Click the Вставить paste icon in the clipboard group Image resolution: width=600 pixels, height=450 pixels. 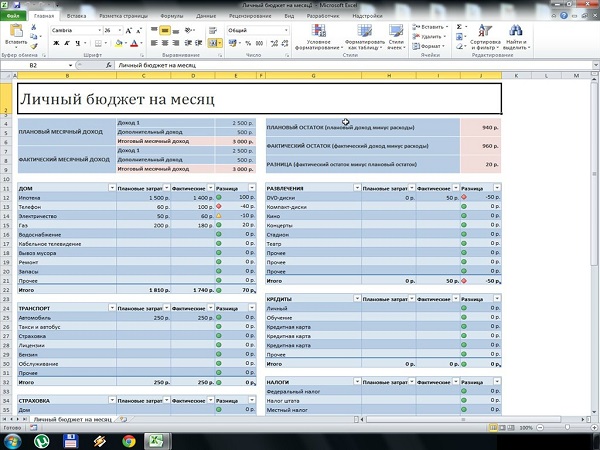[x=15, y=34]
